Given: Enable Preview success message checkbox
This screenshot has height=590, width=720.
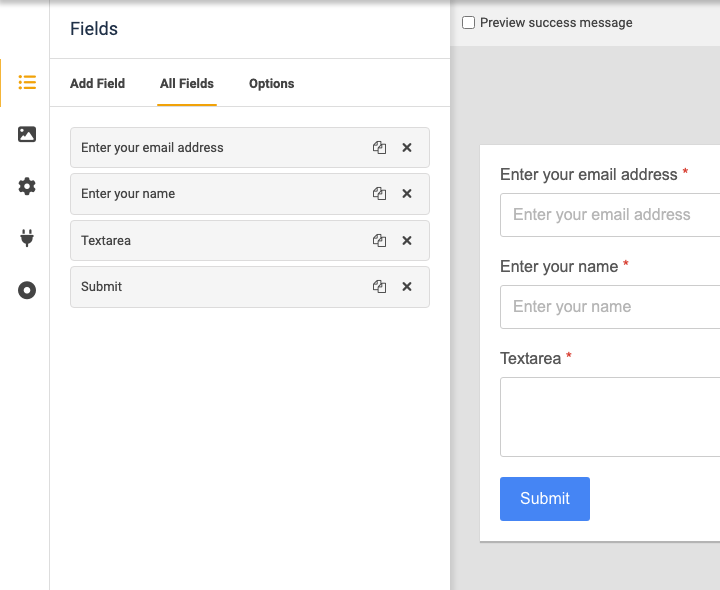Looking at the screenshot, I should tap(468, 22).
